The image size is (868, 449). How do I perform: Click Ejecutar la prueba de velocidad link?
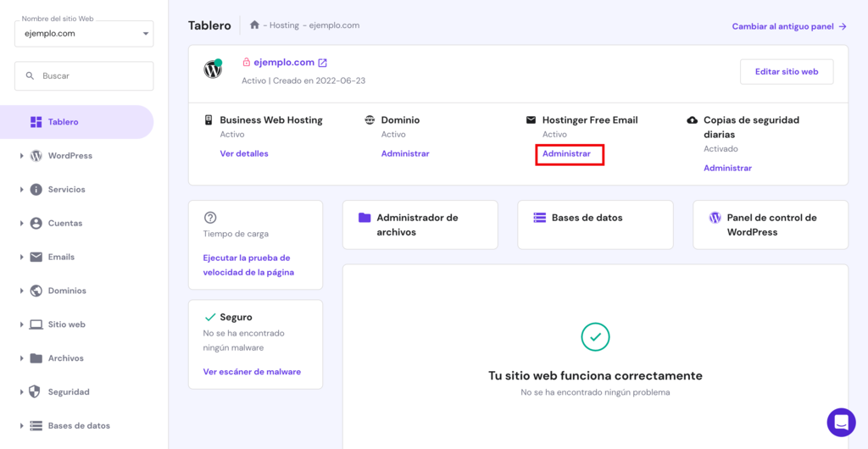[248, 265]
